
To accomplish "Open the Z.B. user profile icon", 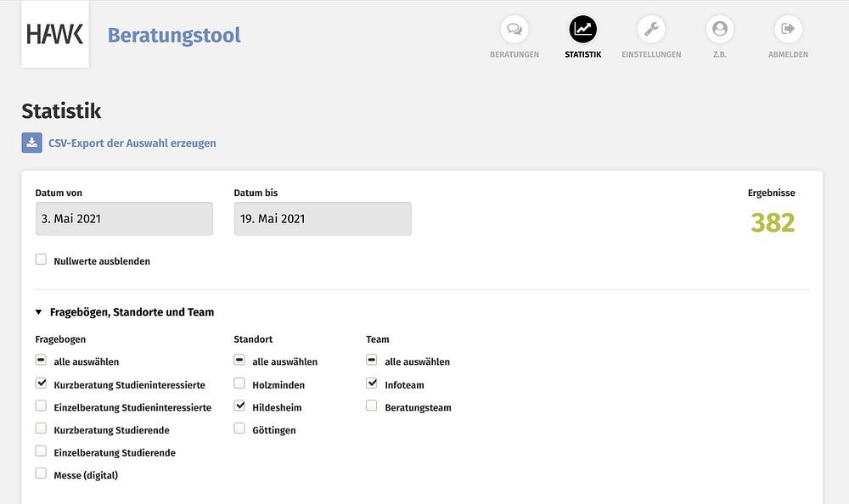I will click(720, 29).
